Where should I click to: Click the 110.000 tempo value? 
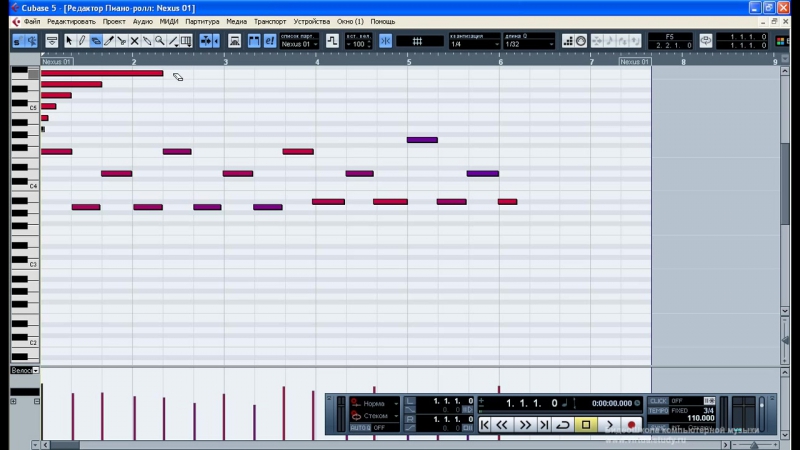tap(700, 418)
